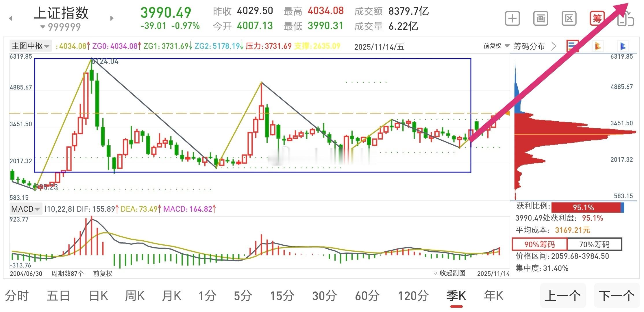Switch to the 月K tab

pyautogui.click(x=171, y=296)
